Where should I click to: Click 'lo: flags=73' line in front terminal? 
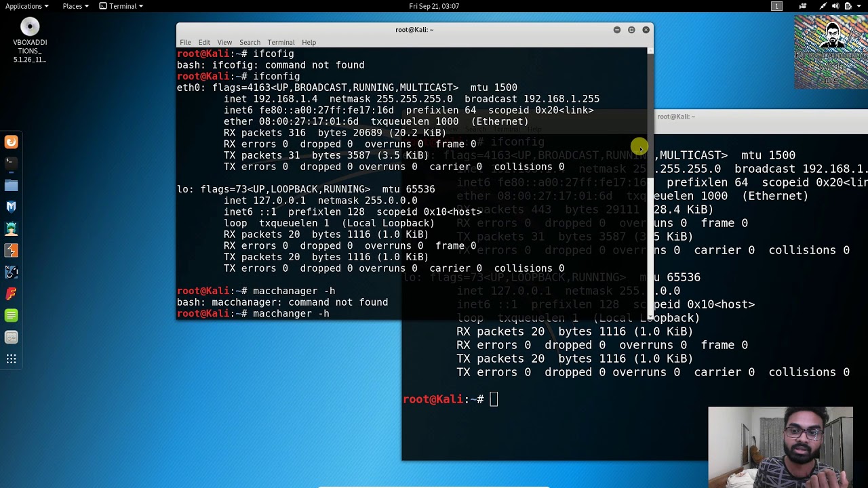click(x=306, y=189)
